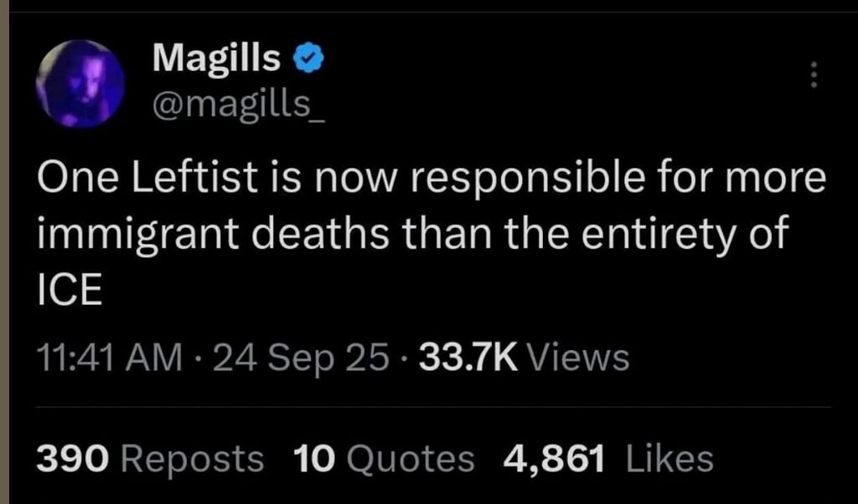Image resolution: width=858 pixels, height=504 pixels.
Task: Show the 390 Reposts list
Action: click(x=149, y=458)
